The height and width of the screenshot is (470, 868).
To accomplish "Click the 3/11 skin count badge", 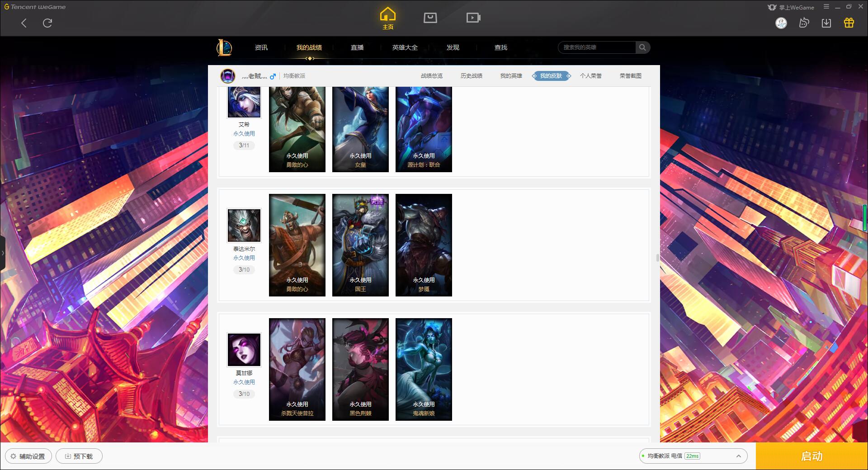I will [x=244, y=146].
